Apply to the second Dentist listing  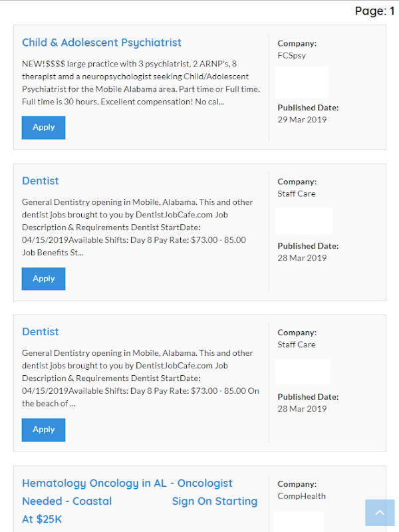[44, 430]
